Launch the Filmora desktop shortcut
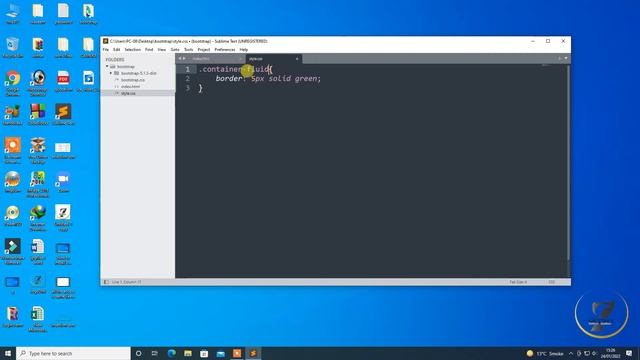Viewport: 640px width, 360px height. click(13, 252)
